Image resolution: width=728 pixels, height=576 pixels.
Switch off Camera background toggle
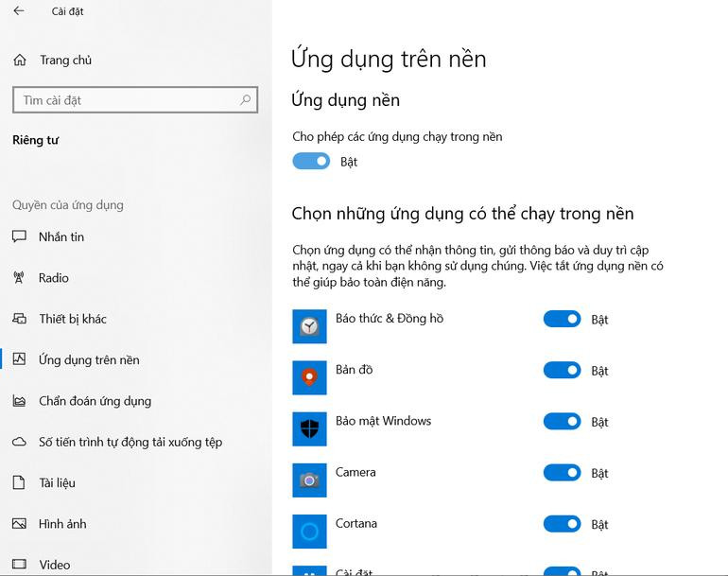point(562,473)
